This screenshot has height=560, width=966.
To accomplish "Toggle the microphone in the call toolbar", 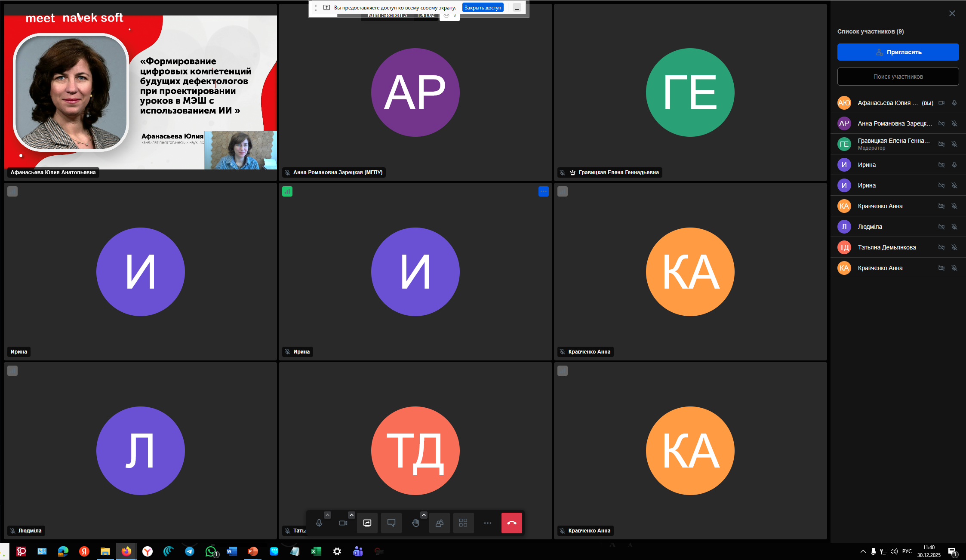I will [x=319, y=523].
